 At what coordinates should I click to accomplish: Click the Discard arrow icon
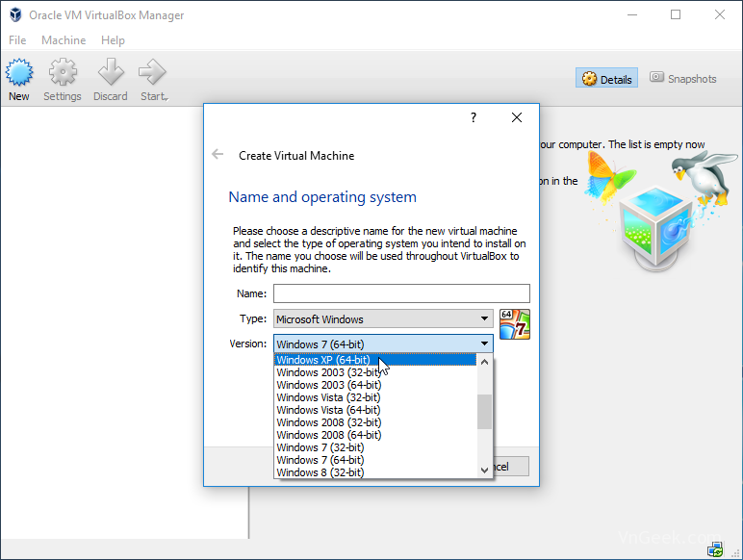point(111,72)
